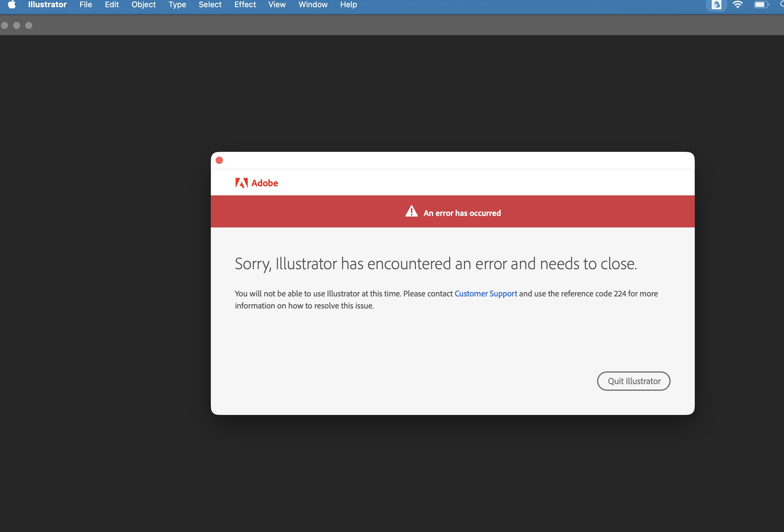Click the warning triangle icon

(x=411, y=211)
